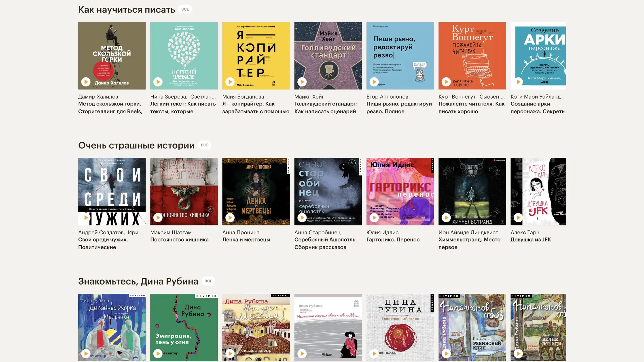Play Пожалейте читателя by Курт Воннегут
The width and height of the screenshot is (644, 362).
[446, 82]
